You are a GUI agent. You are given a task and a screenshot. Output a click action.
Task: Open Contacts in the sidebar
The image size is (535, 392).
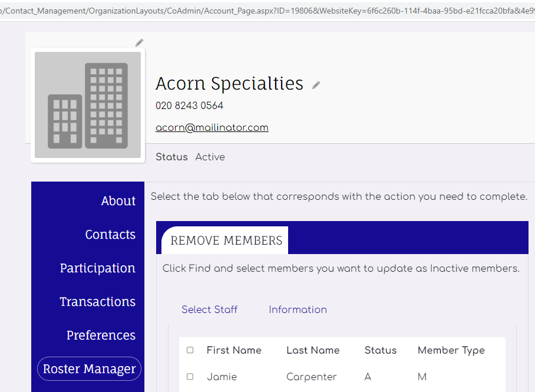click(110, 235)
